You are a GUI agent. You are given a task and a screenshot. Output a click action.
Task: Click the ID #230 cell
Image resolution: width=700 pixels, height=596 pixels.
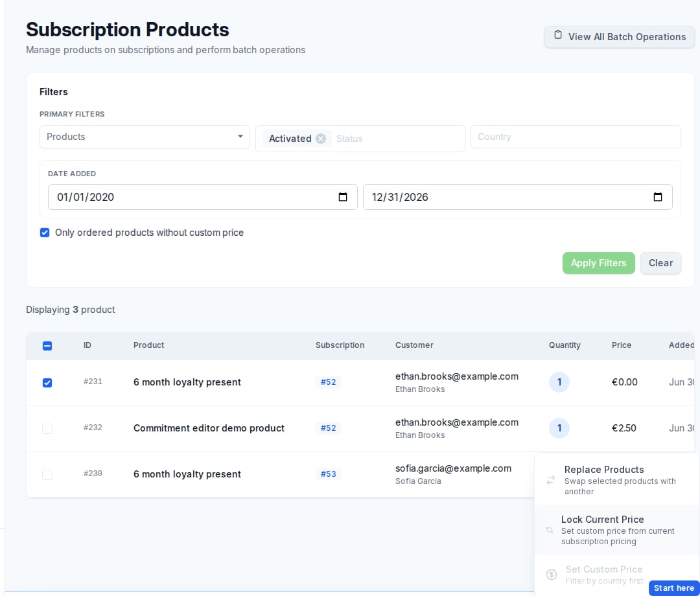[93, 474]
